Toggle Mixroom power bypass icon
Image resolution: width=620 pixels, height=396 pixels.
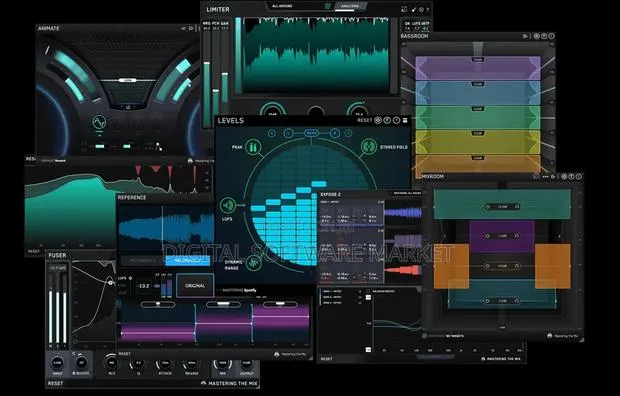pyautogui.click(x=578, y=176)
